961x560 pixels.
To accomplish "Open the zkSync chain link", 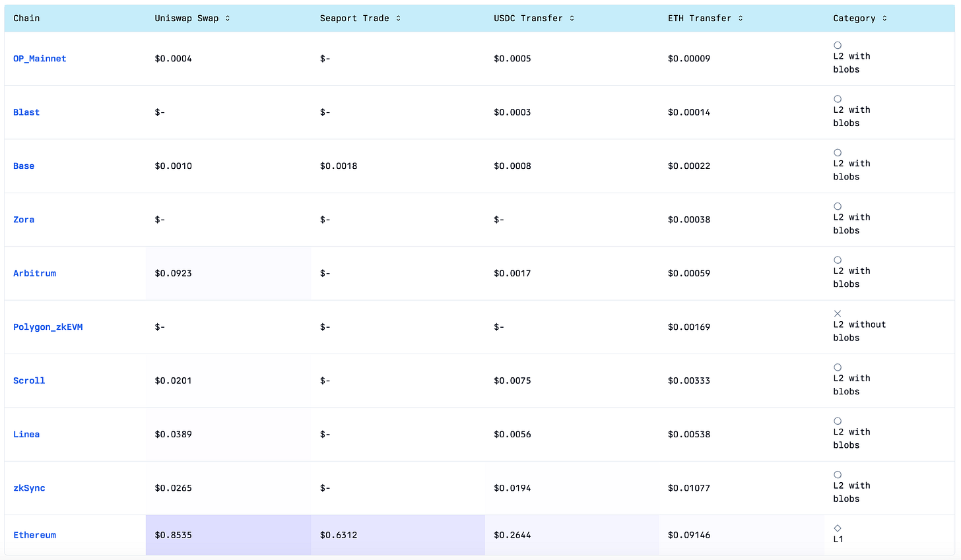I will (x=29, y=488).
